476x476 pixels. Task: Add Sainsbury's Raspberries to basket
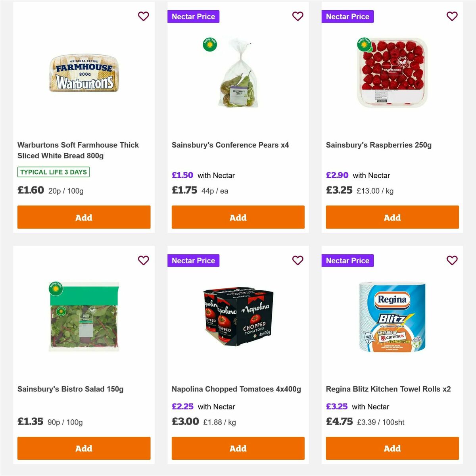392,217
